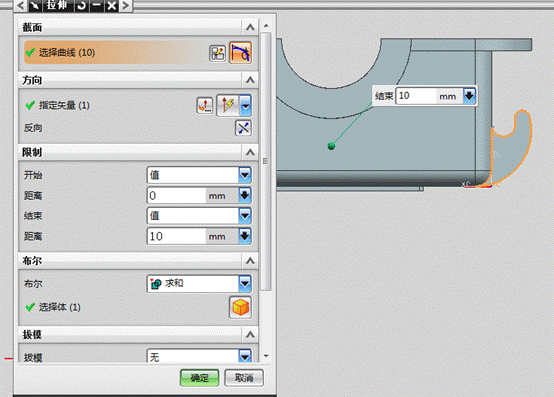The image size is (554, 397).
Task: Click the green extrude drag handle
Action: pyautogui.click(x=331, y=146)
